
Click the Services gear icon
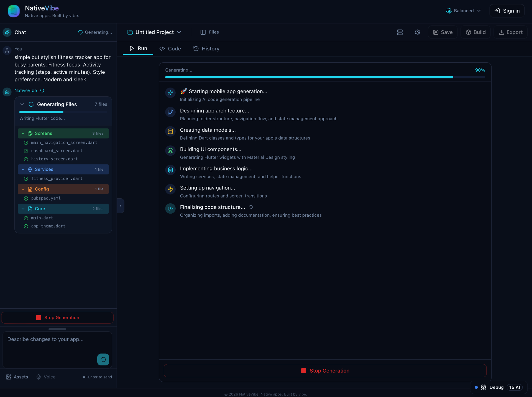(x=30, y=170)
